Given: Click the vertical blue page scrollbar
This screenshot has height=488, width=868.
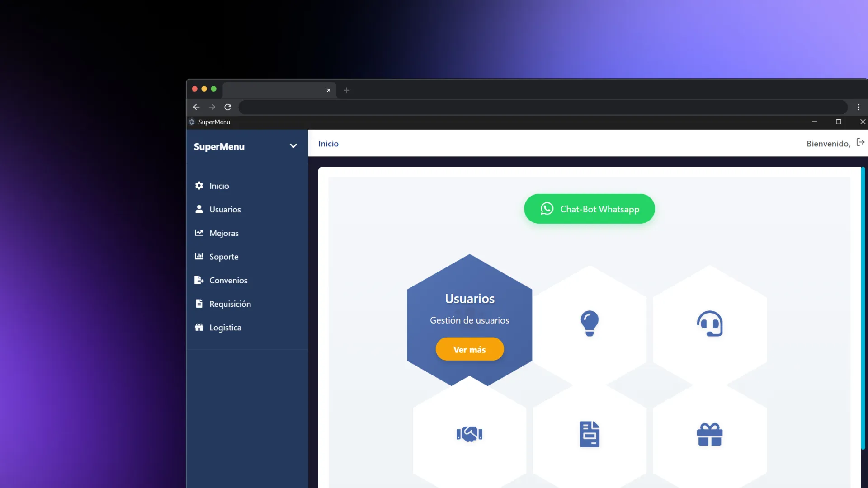Looking at the screenshot, I should click(863, 307).
